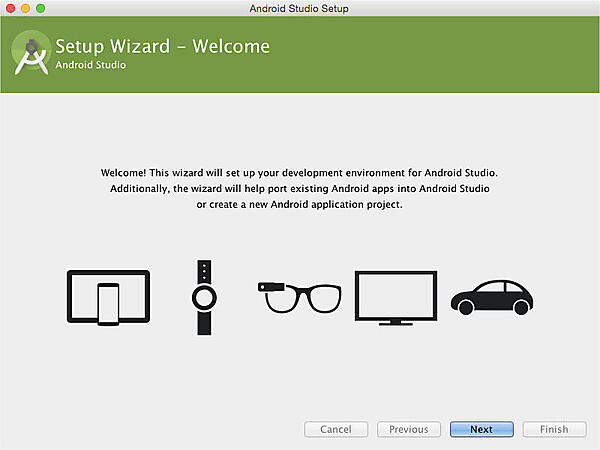Select the smartwatch wearable icon
The width and height of the screenshot is (600, 450).
coord(204,298)
